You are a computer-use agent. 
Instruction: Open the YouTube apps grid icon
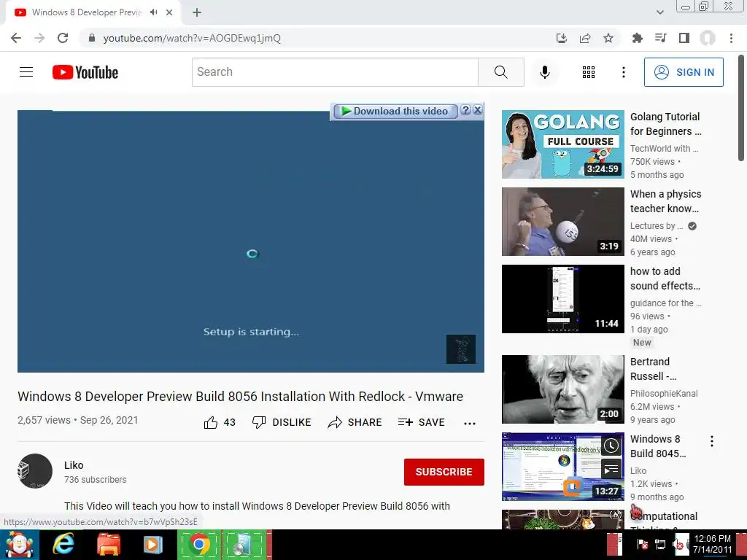pyautogui.click(x=589, y=72)
